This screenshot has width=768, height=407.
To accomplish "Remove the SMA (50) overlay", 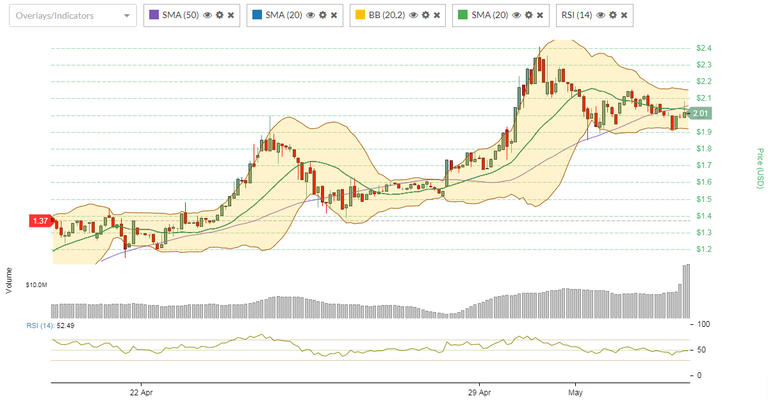I will click(x=231, y=15).
